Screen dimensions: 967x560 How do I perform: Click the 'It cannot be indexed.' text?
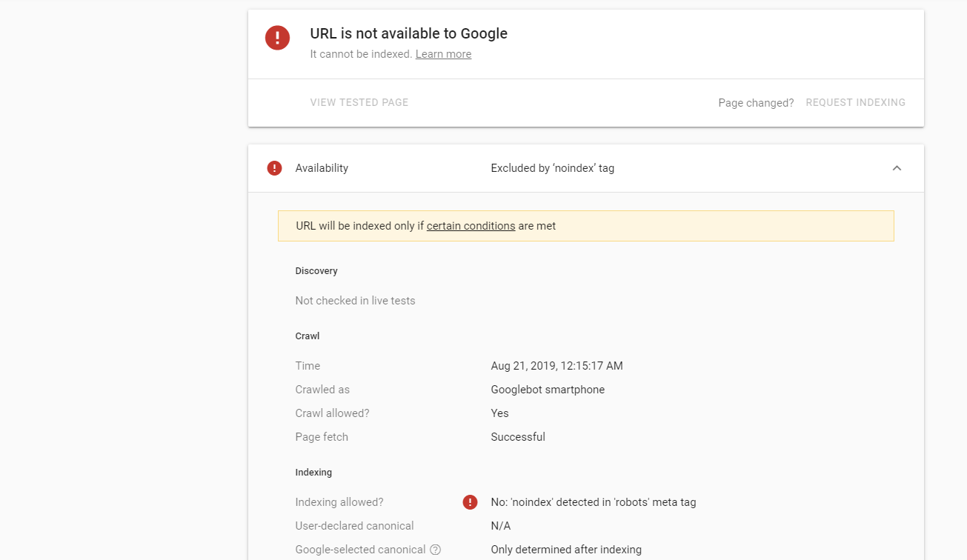(x=361, y=54)
